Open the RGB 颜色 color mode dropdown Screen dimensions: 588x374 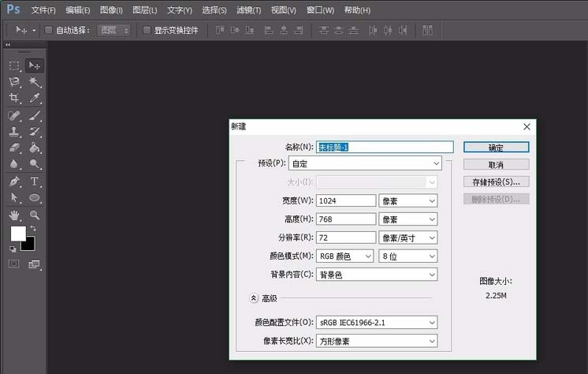click(344, 256)
